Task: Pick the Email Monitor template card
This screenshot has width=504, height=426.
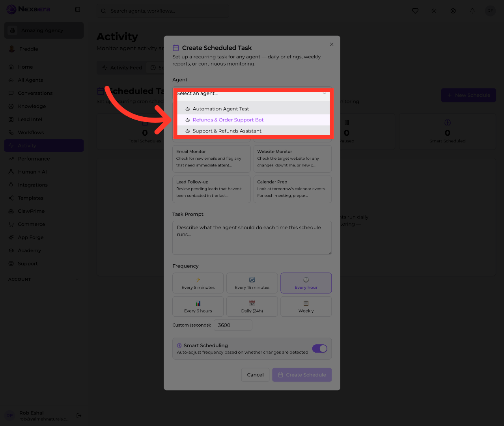Action: point(211,159)
